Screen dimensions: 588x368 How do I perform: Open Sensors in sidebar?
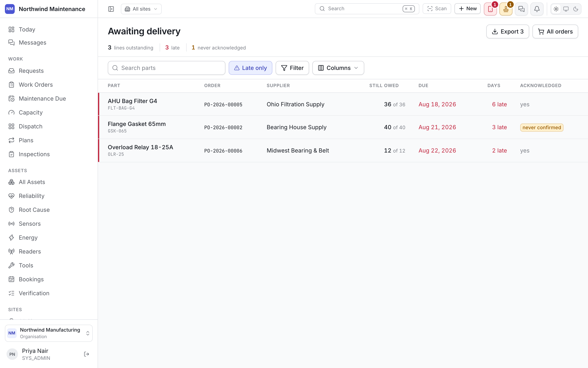[49, 224]
